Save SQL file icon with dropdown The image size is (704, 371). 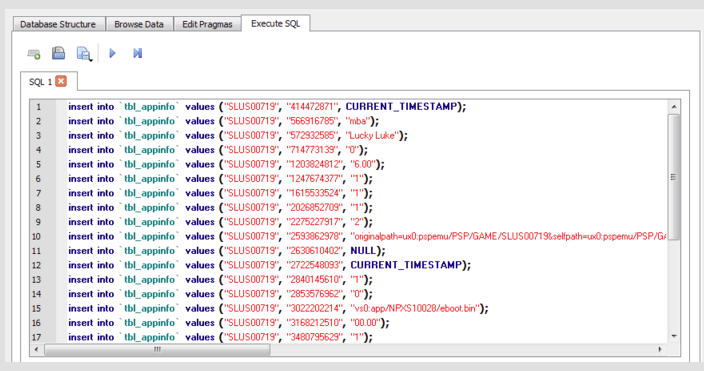[x=84, y=53]
